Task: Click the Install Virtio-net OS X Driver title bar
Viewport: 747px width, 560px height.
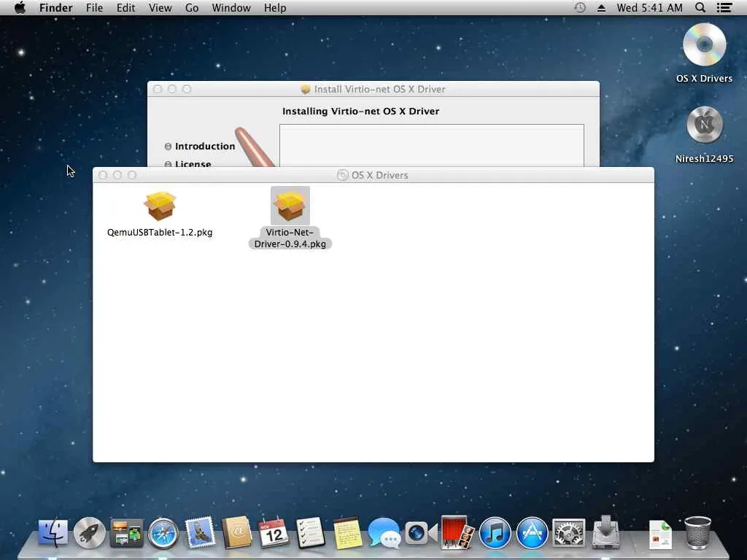Action: coord(373,89)
